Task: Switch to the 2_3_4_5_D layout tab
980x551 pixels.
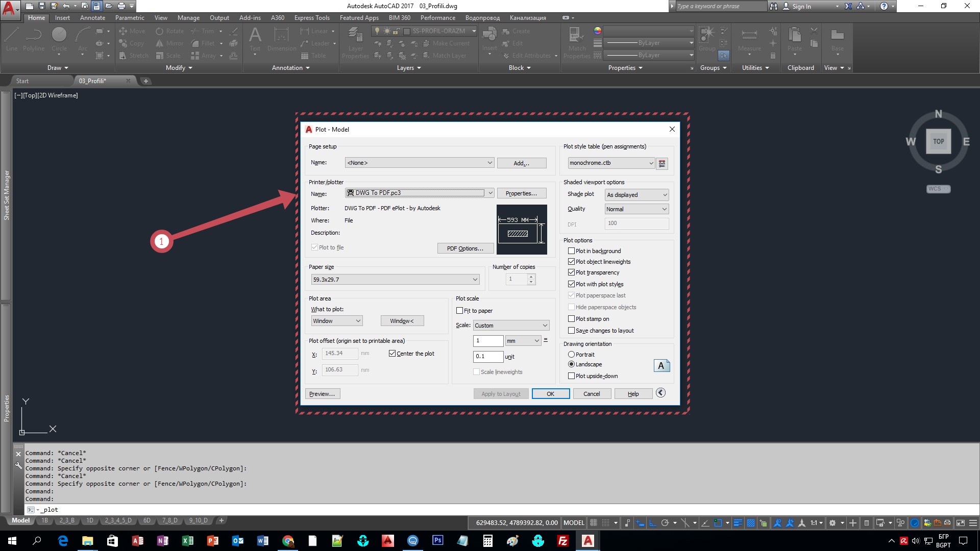Action: 118,520
